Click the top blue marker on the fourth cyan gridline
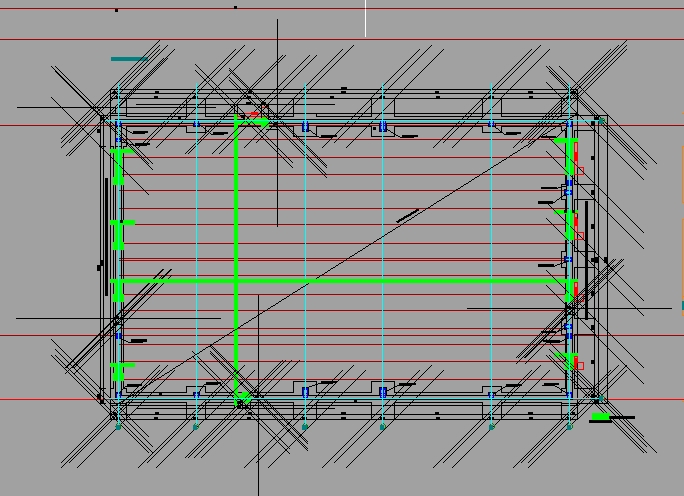 coord(383,126)
